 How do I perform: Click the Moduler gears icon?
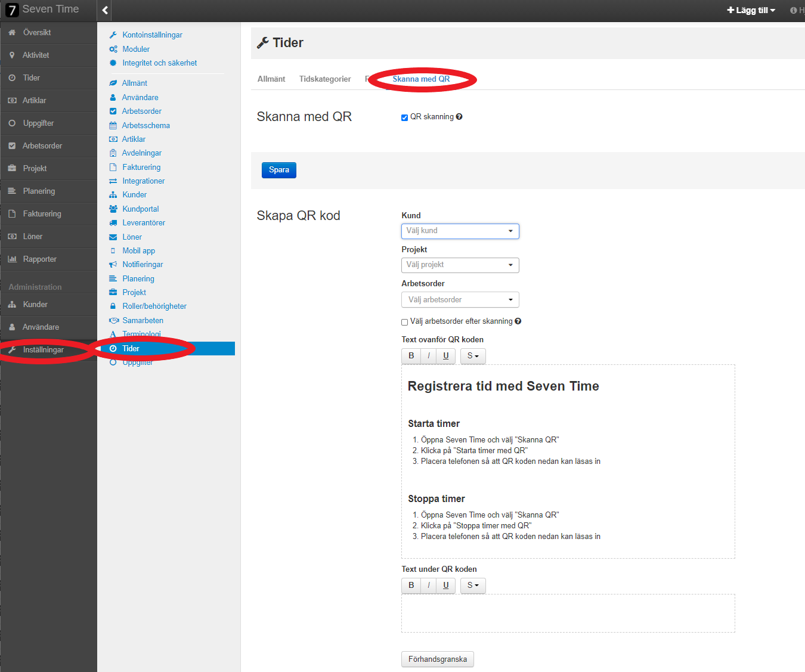[x=113, y=49]
